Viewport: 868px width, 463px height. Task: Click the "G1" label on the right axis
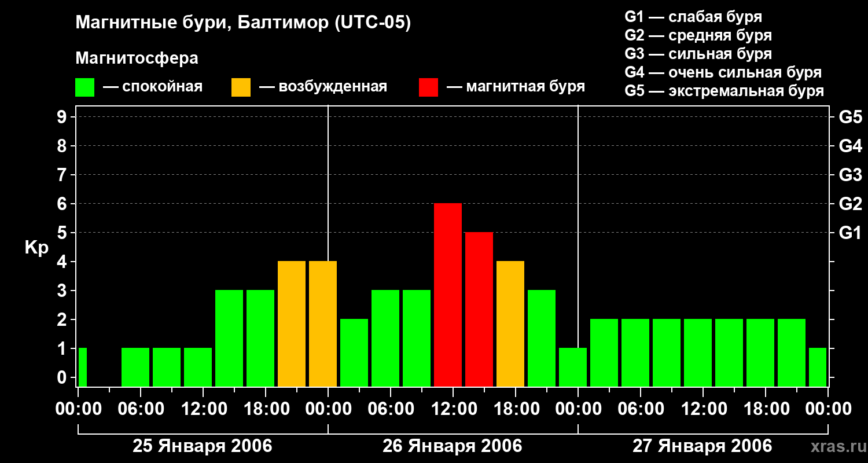click(x=850, y=233)
